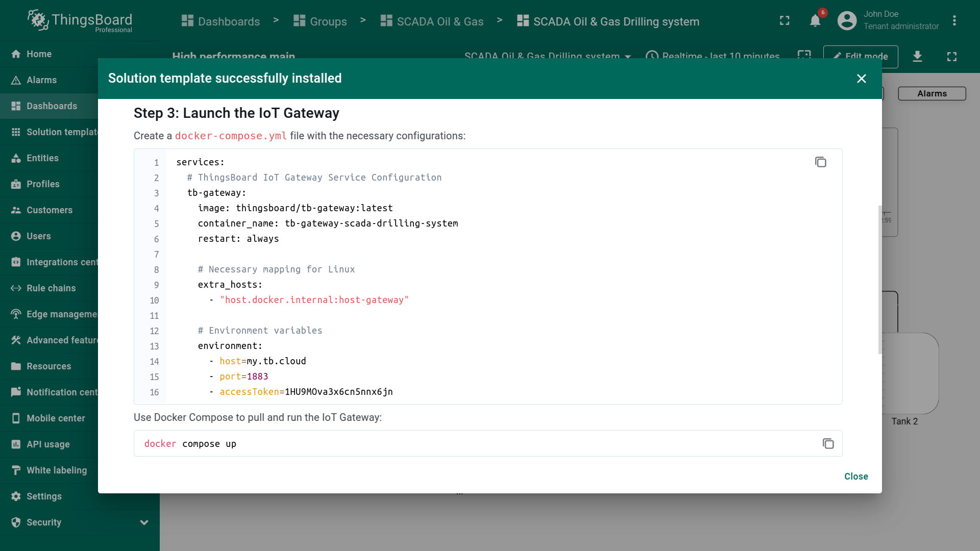The image size is (980, 551).
Task: Open the top-right three-dot menu
Action: pos(954,21)
